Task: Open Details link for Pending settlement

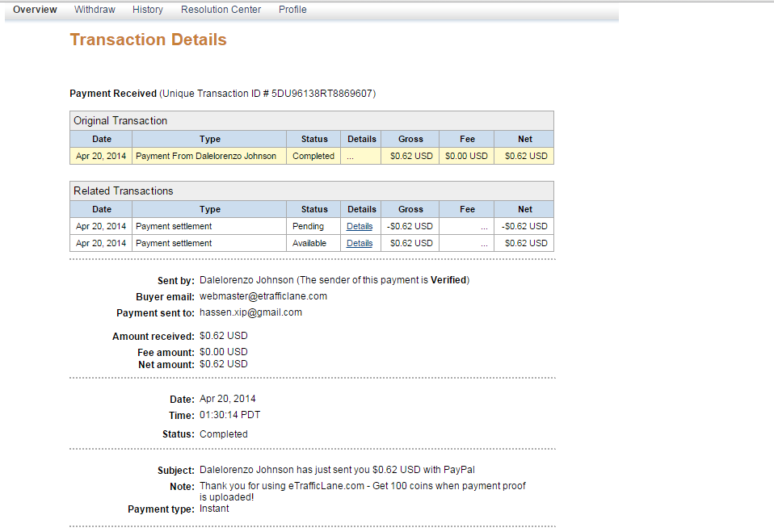Action: tap(360, 226)
